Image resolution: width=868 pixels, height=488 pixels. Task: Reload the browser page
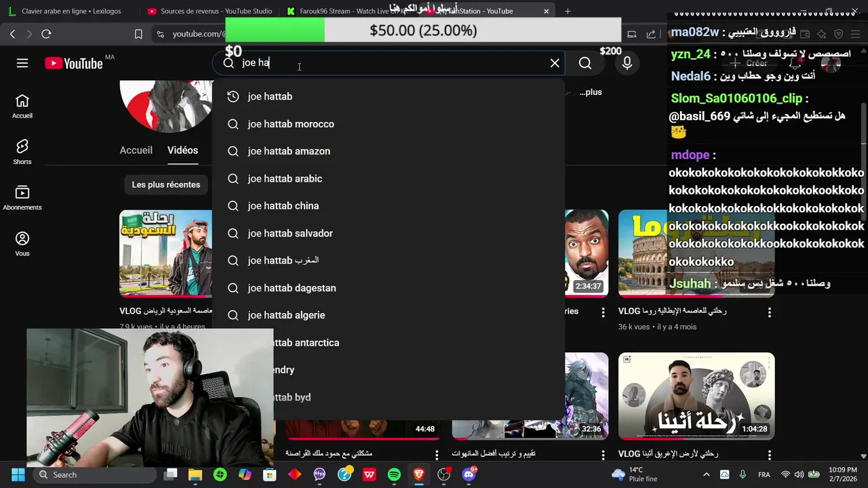[x=46, y=34]
